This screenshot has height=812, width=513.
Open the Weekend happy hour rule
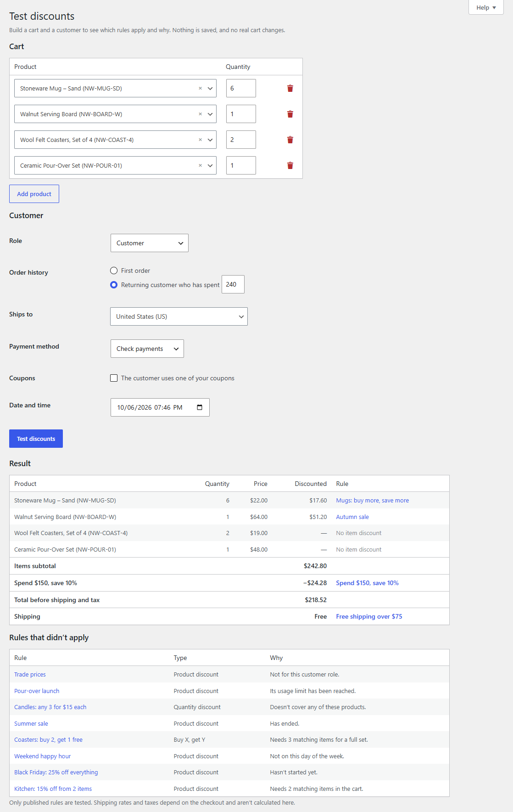pos(43,756)
